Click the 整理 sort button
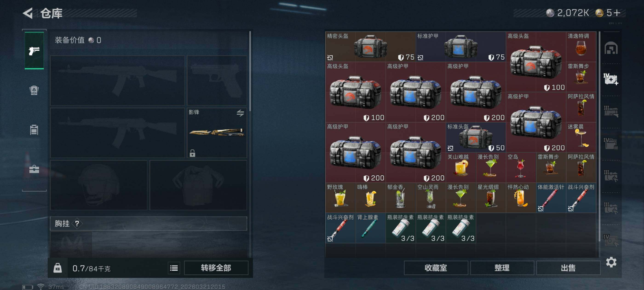The width and height of the screenshot is (644, 290). (x=502, y=268)
